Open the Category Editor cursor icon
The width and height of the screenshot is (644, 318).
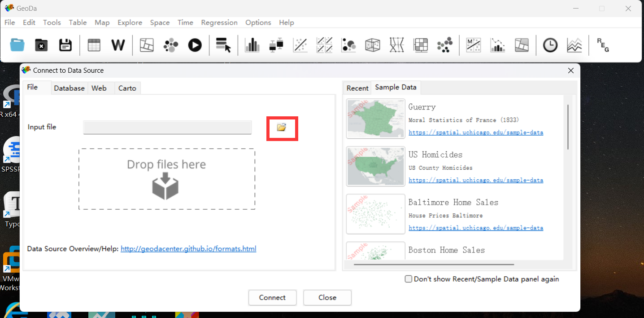223,45
